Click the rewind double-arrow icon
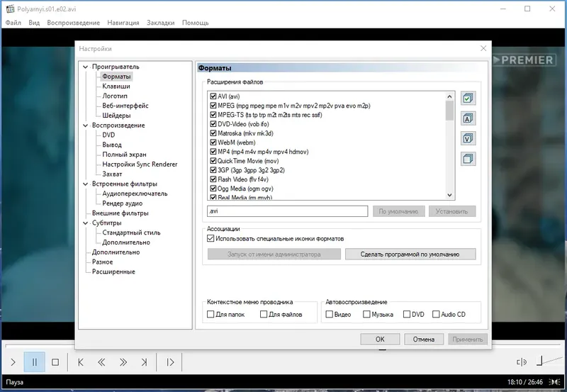The width and height of the screenshot is (567, 392). click(x=101, y=362)
